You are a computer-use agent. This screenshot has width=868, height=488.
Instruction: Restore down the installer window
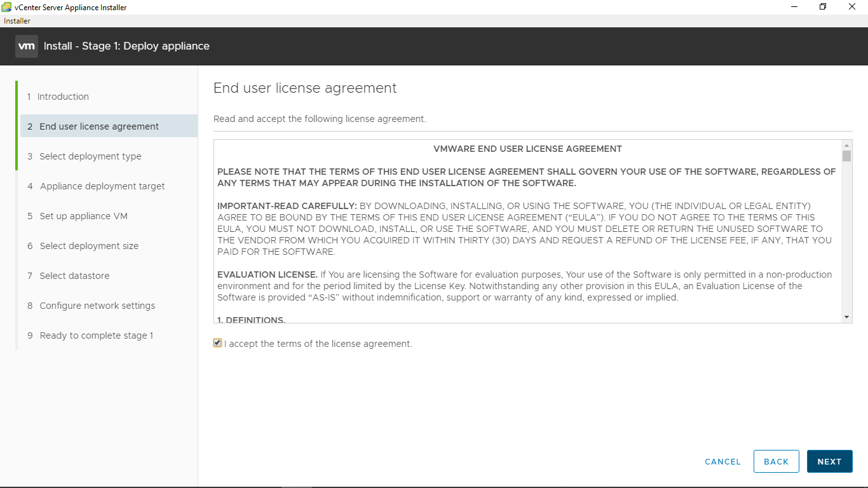(x=823, y=7)
